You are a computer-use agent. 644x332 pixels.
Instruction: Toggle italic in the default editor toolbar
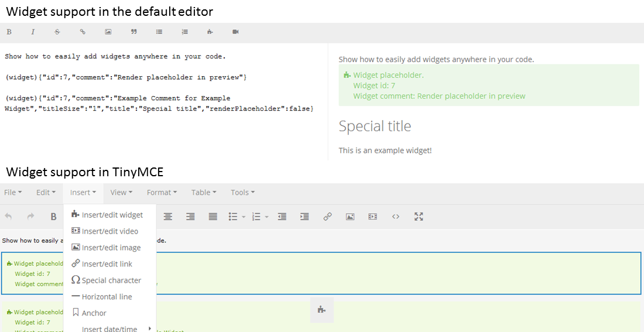[x=33, y=32]
